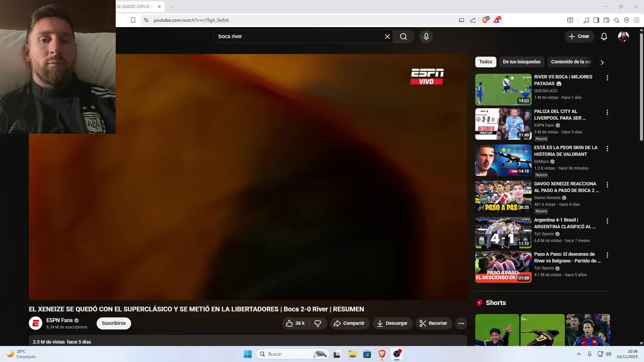
Task: Open the Brave Wallet icon
Action: click(x=606, y=20)
